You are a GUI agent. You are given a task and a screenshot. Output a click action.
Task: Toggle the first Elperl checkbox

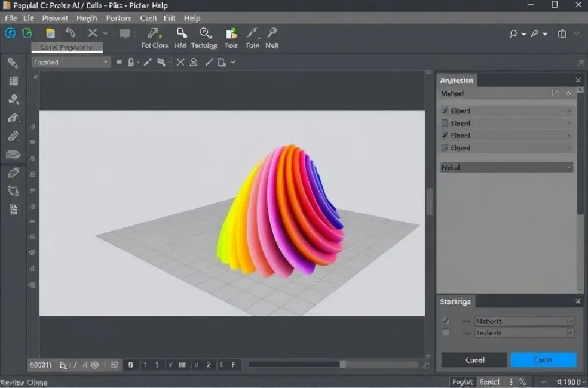tap(445, 111)
